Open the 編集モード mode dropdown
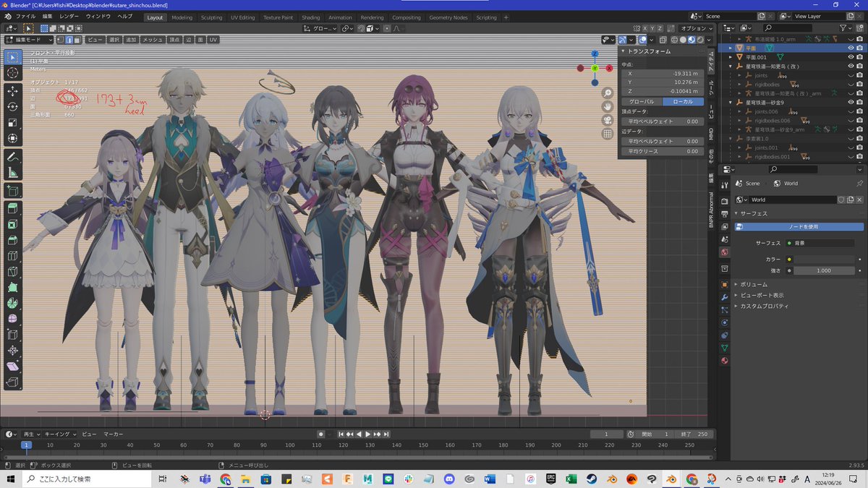The height and width of the screenshot is (488, 868). pyautogui.click(x=30, y=40)
